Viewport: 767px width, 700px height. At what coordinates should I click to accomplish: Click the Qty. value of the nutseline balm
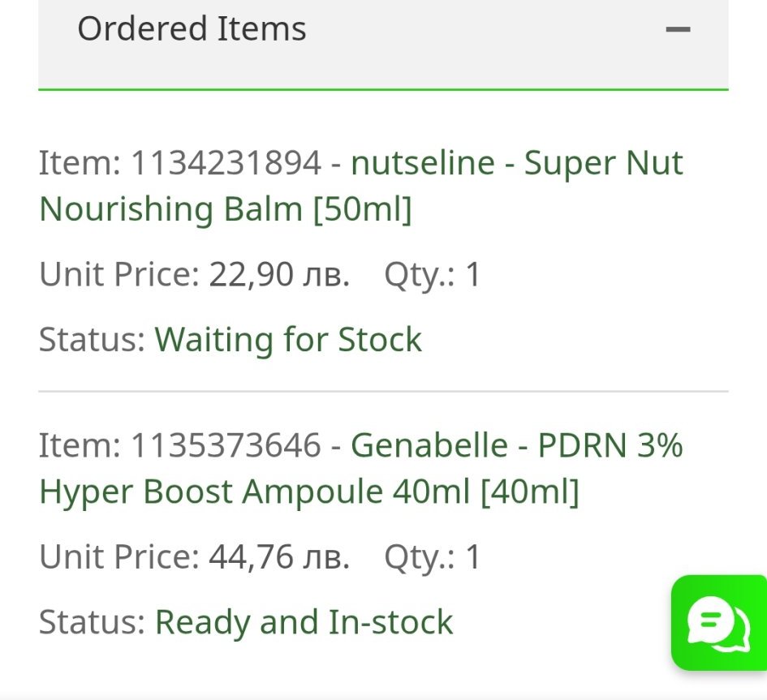472,275
